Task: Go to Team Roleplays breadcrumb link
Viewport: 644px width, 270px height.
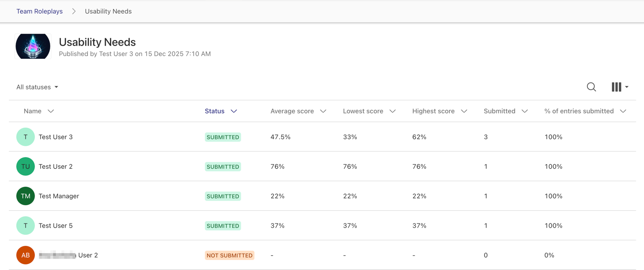Action: click(39, 11)
